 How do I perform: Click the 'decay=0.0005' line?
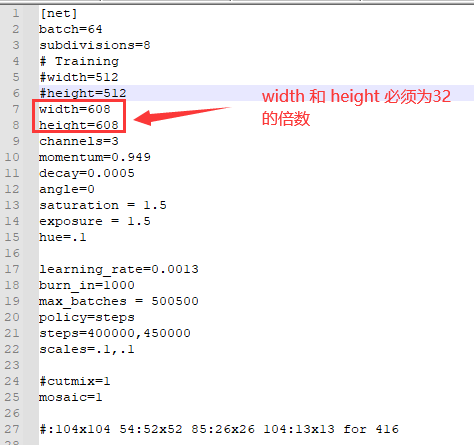(87, 173)
